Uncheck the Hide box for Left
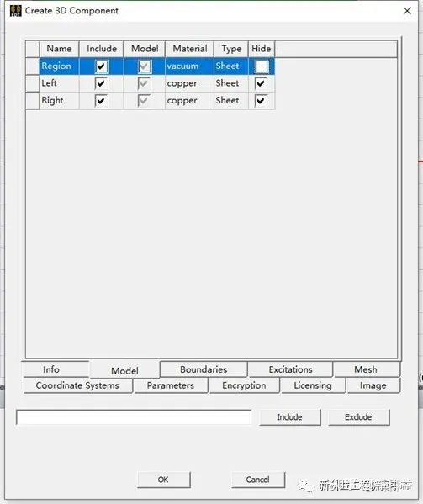The height and width of the screenshot is (504, 423). point(261,83)
